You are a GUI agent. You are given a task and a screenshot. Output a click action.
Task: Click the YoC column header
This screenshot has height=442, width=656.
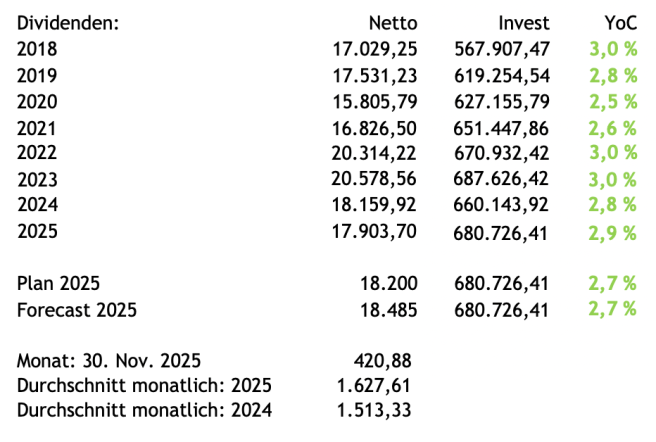pyautogui.click(x=620, y=23)
